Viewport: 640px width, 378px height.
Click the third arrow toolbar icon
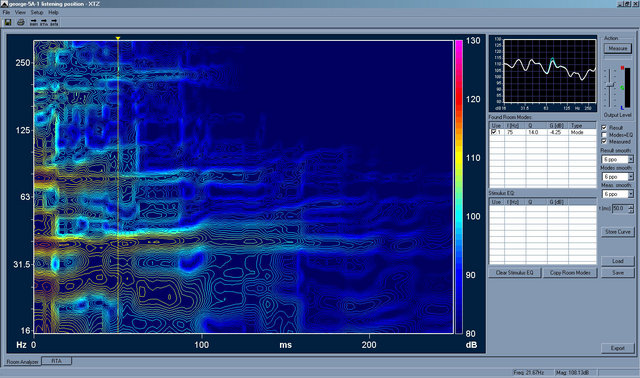click(x=54, y=22)
